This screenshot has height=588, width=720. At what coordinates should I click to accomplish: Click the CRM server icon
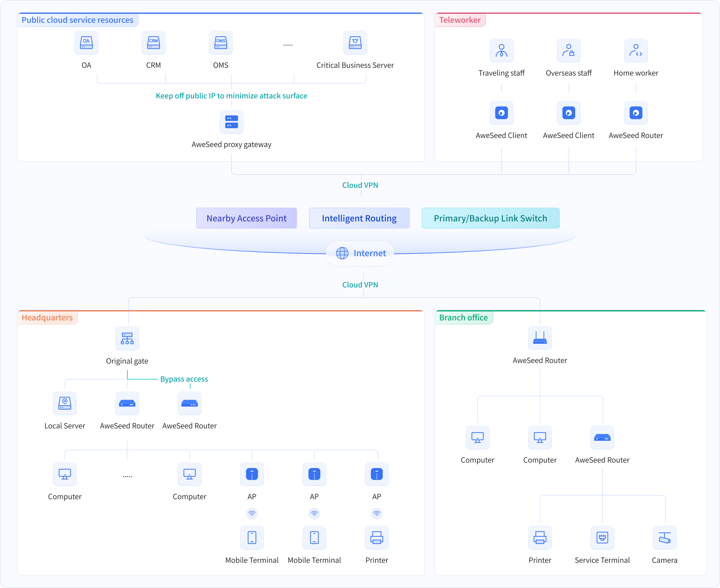153,43
